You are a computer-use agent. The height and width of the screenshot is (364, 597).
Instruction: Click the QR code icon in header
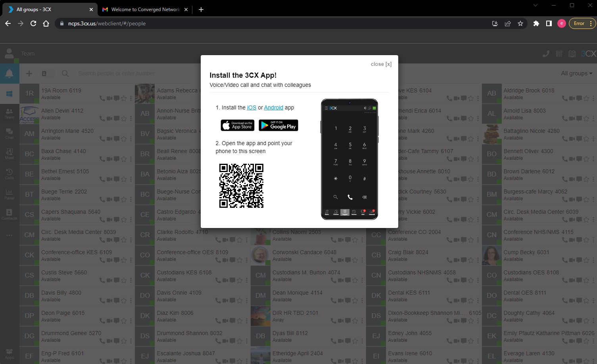559,54
